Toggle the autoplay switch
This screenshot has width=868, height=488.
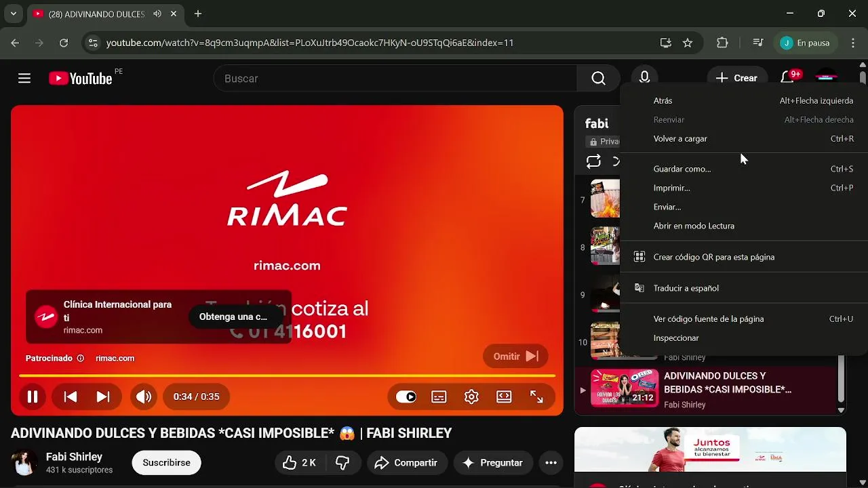(x=406, y=397)
